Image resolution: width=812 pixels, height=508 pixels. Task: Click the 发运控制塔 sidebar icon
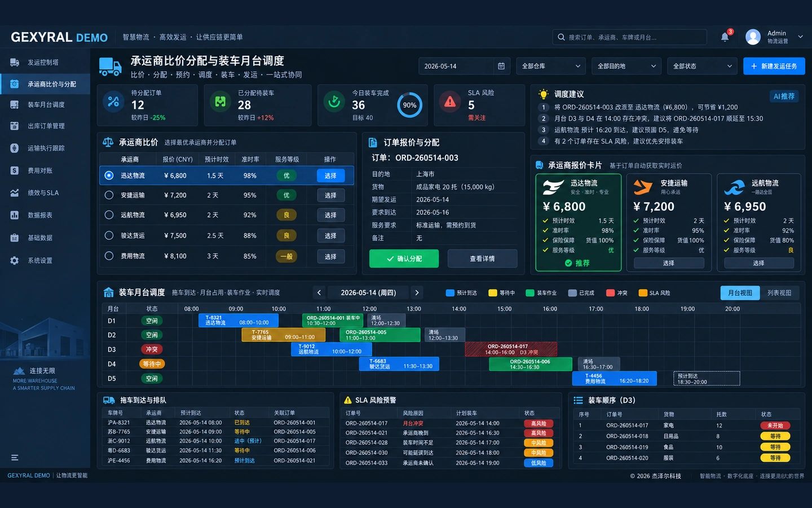point(15,63)
